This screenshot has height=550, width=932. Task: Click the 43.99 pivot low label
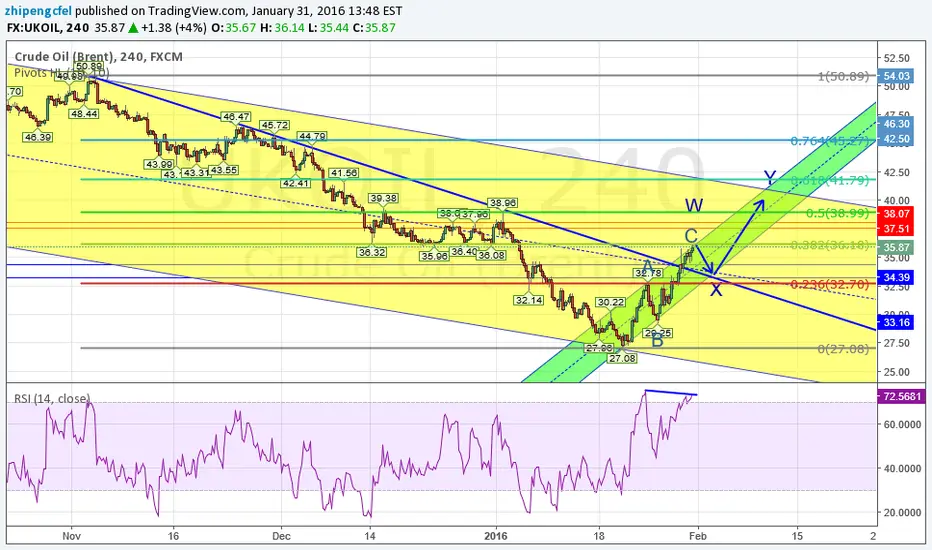[x=159, y=164]
